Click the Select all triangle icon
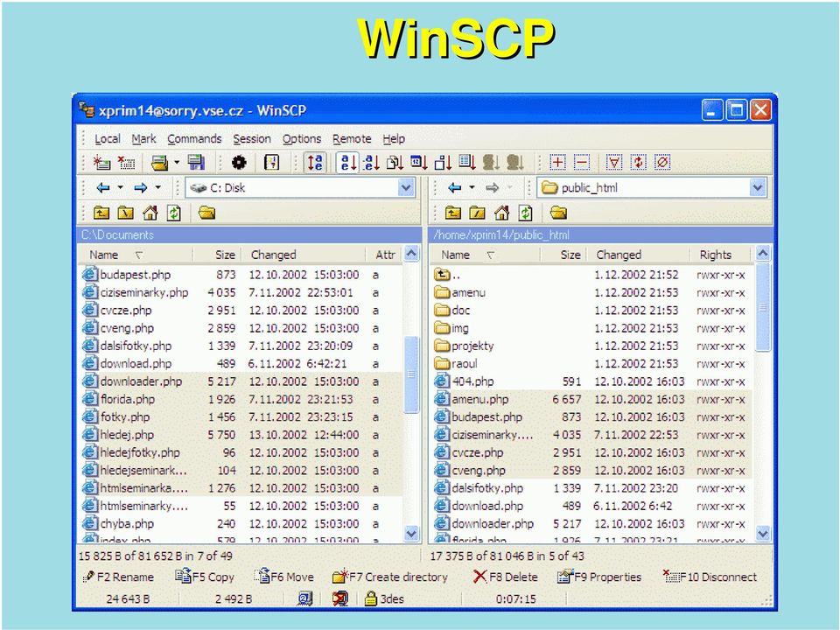The width and height of the screenshot is (840, 630). pyautogui.click(x=614, y=163)
